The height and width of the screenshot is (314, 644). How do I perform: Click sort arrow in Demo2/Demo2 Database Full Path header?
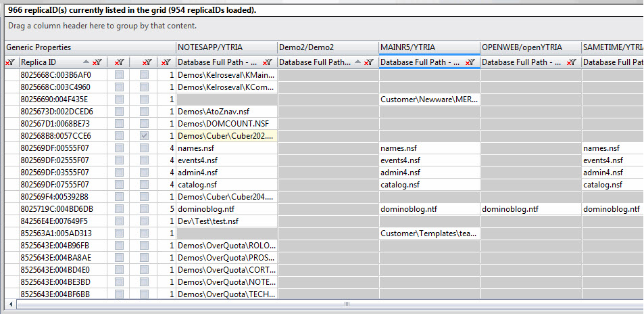357,62
